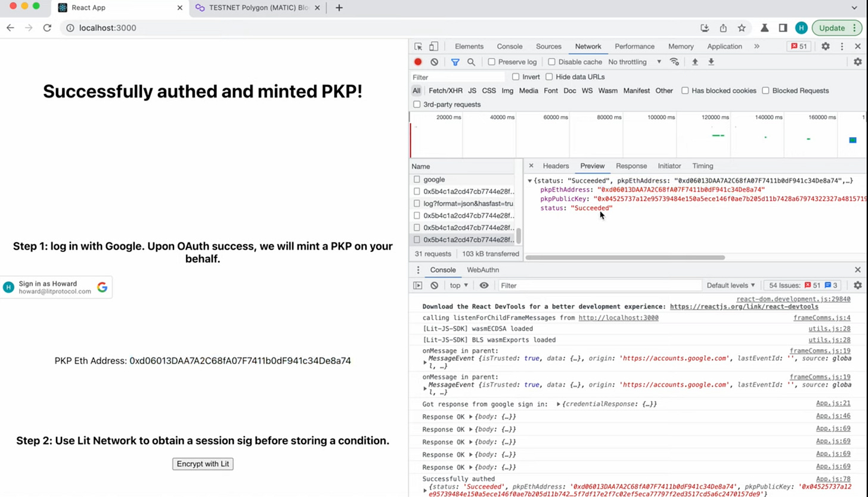
Task: Click the network Filter text field
Action: pyautogui.click(x=458, y=77)
